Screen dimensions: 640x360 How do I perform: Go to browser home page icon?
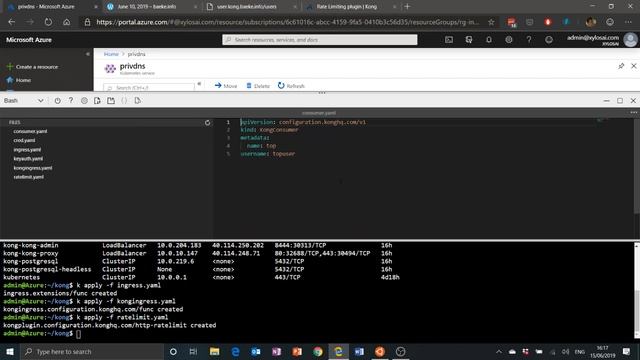[x=67, y=22]
